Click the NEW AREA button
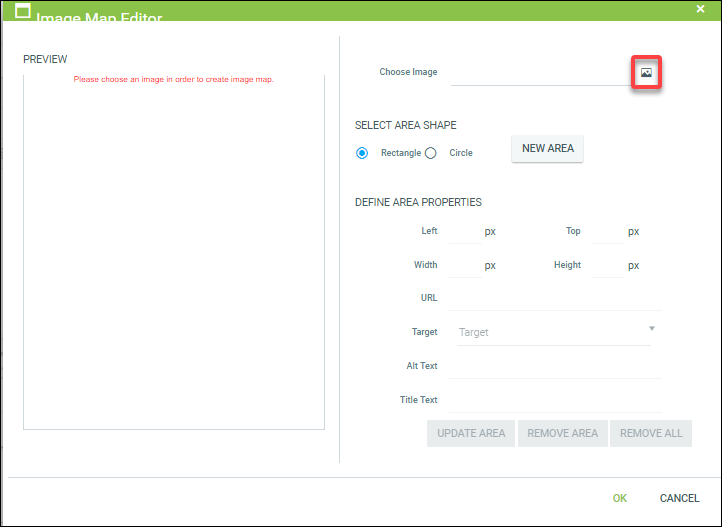The image size is (722, 527). click(x=547, y=149)
